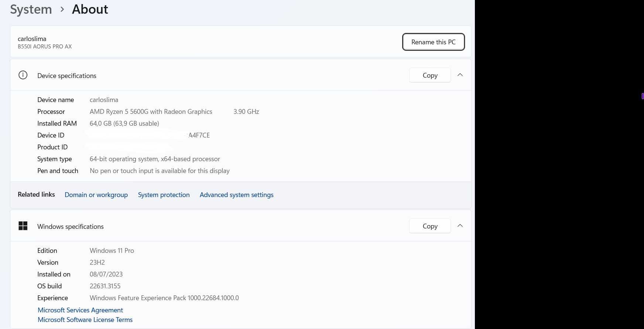Screen dimensions: 644x329
Task: Click the Version label
Action: pyautogui.click(x=48, y=262)
